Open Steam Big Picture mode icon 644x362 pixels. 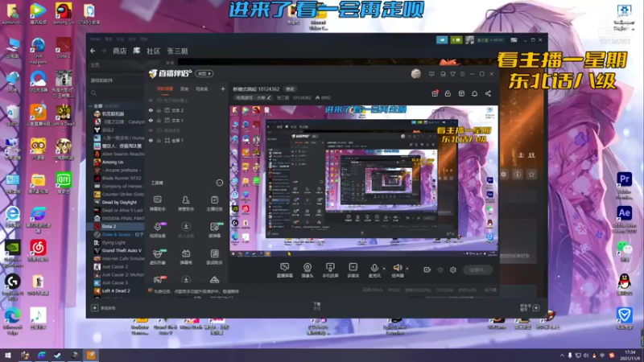(x=514, y=39)
